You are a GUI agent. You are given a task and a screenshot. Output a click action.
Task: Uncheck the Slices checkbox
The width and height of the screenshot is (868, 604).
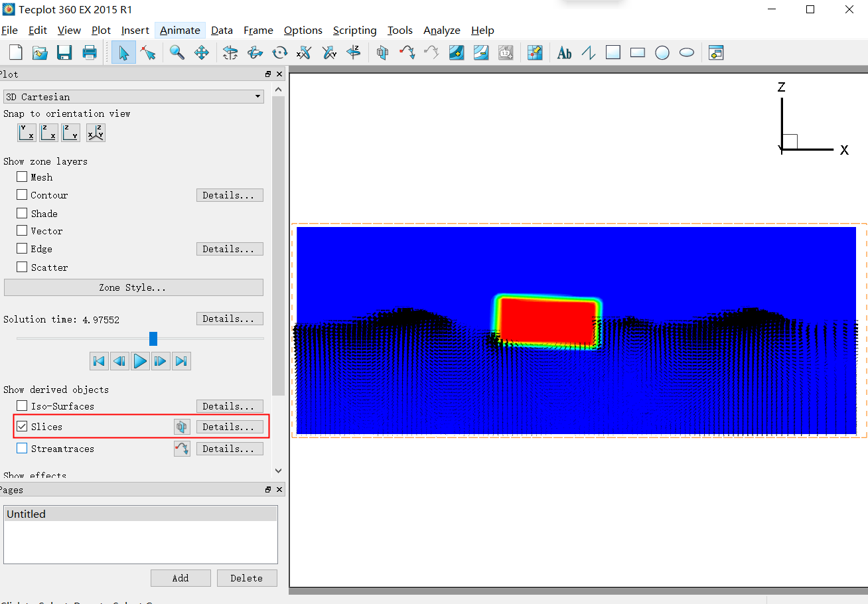(x=23, y=427)
